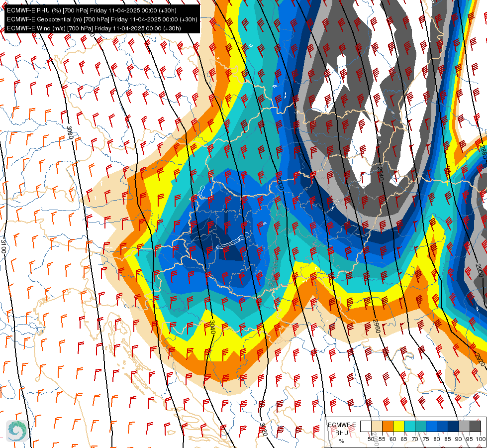This screenshot has width=487, height=448.
Task: Click the 2940 geopotential contour label
Action: point(381,174)
